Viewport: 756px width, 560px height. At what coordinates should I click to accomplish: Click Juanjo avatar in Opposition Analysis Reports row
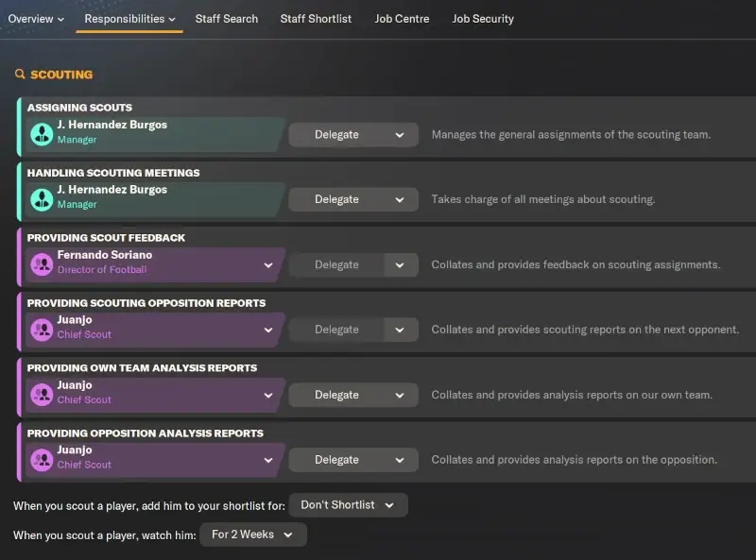[x=42, y=460]
